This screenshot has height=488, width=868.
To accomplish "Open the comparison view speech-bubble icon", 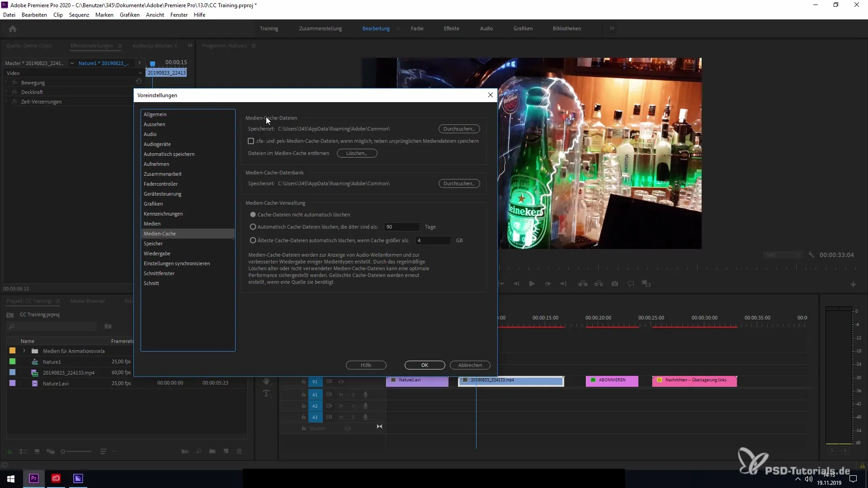I will [631, 284].
